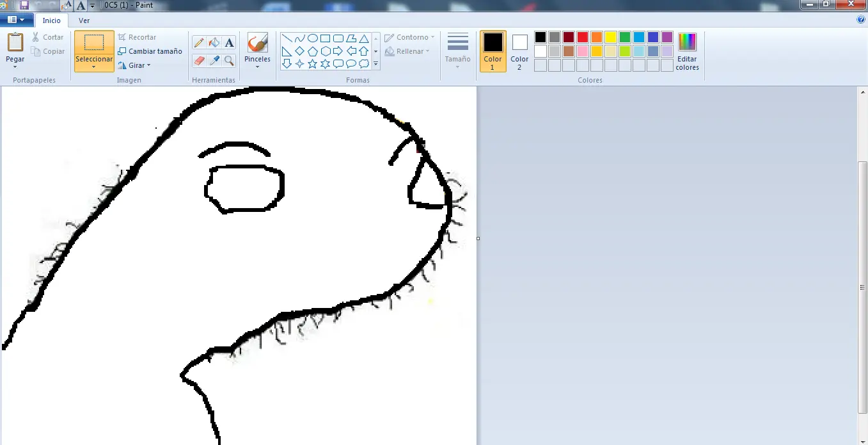
Task: Click the vertical scrollbar up arrow
Action: [863, 92]
